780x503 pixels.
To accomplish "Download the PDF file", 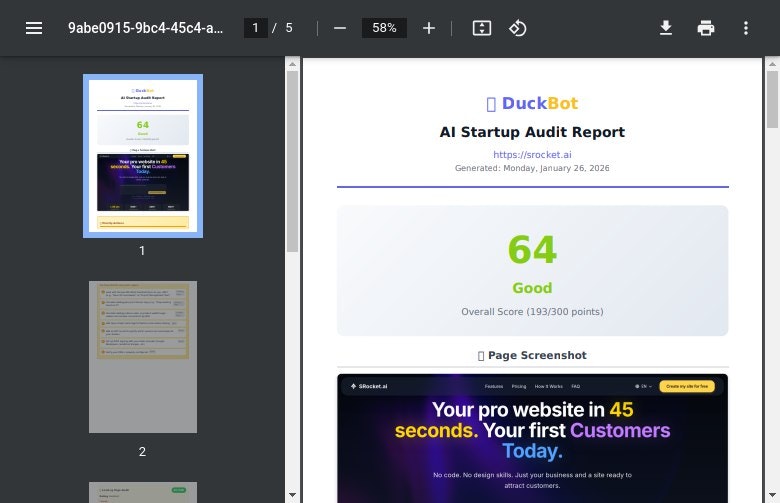I will 666,28.
